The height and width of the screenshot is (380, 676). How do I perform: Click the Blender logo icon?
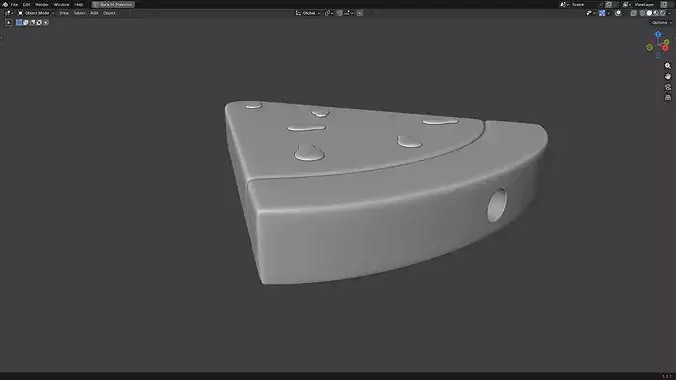tap(5, 4)
